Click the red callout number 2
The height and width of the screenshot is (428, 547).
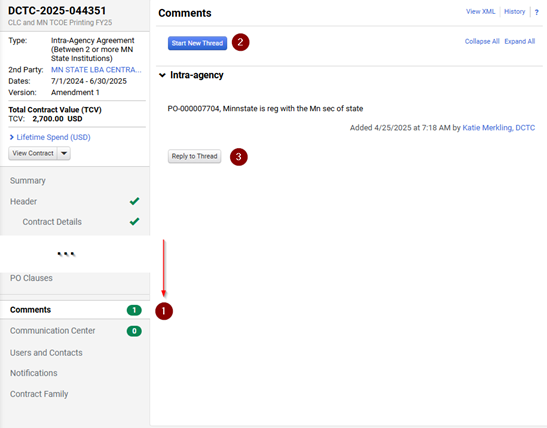(x=240, y=42)
